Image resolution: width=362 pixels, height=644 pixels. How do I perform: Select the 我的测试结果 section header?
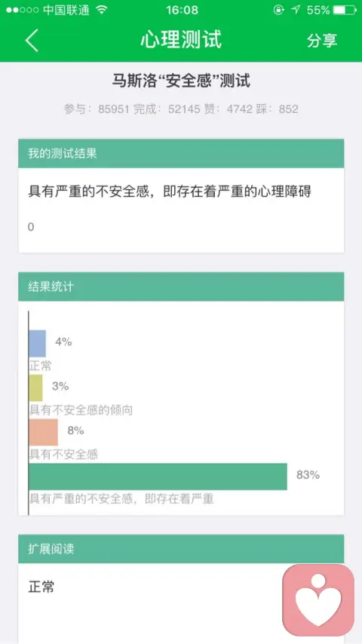pos(181,154)
